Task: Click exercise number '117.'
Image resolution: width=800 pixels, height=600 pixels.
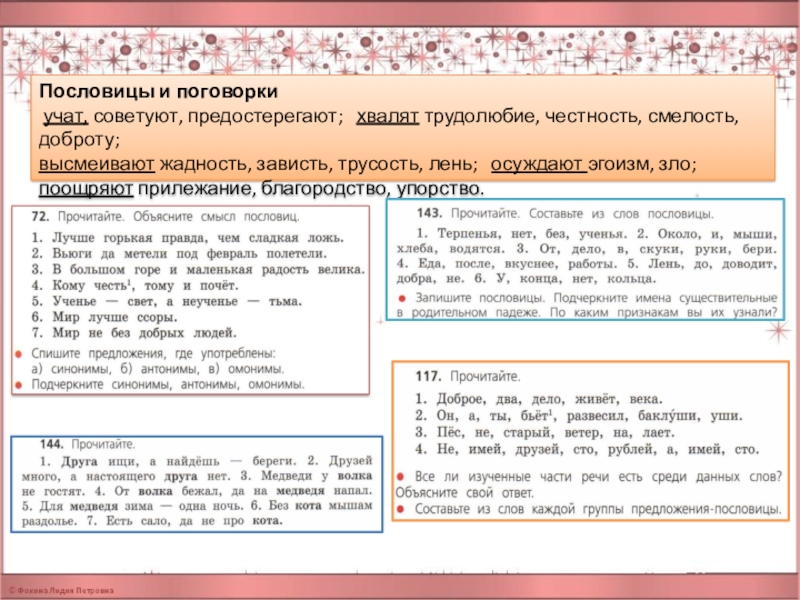Action: (x=429, y=377)
